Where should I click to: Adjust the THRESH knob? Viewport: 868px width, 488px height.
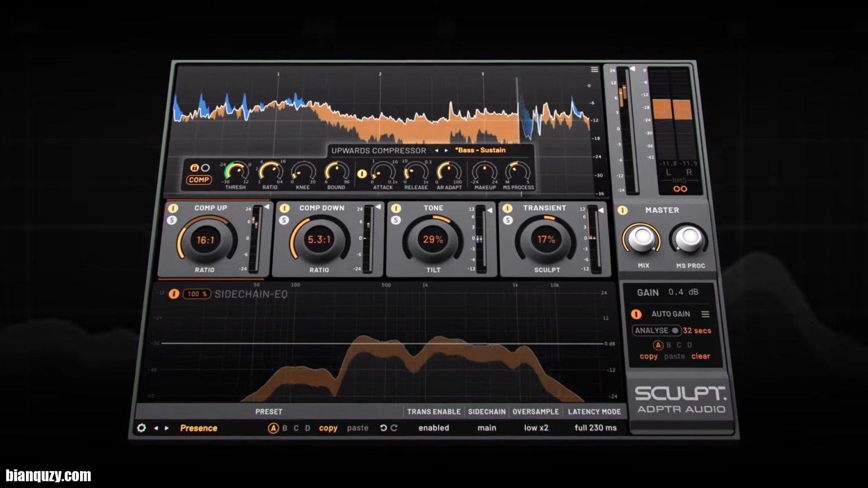coord(236,171)
